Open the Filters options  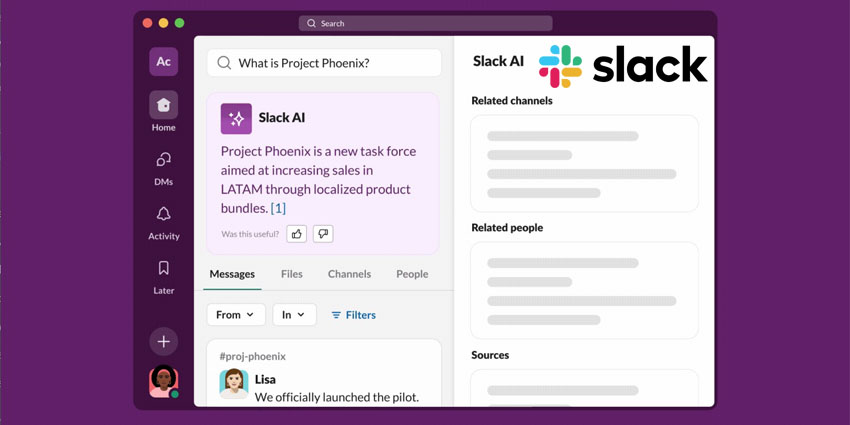pos(353,315)
